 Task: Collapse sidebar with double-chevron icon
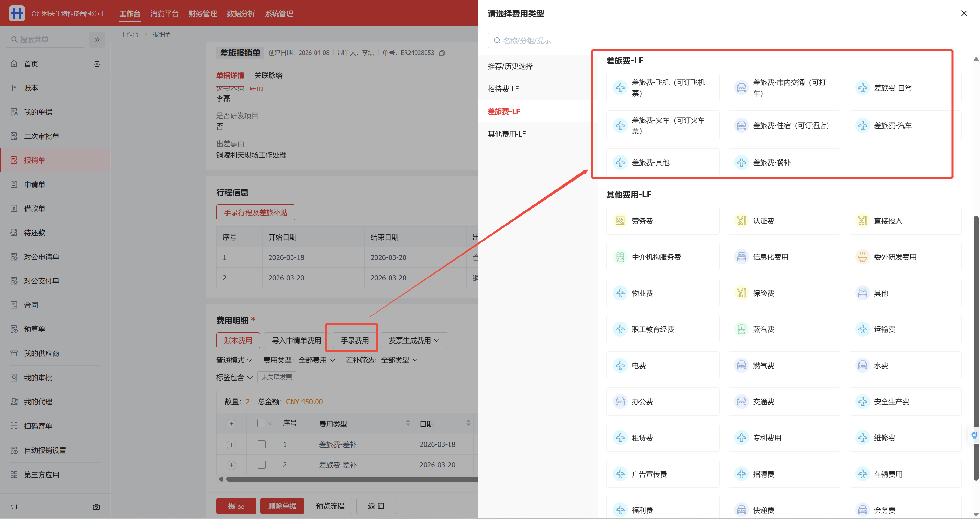97,40
